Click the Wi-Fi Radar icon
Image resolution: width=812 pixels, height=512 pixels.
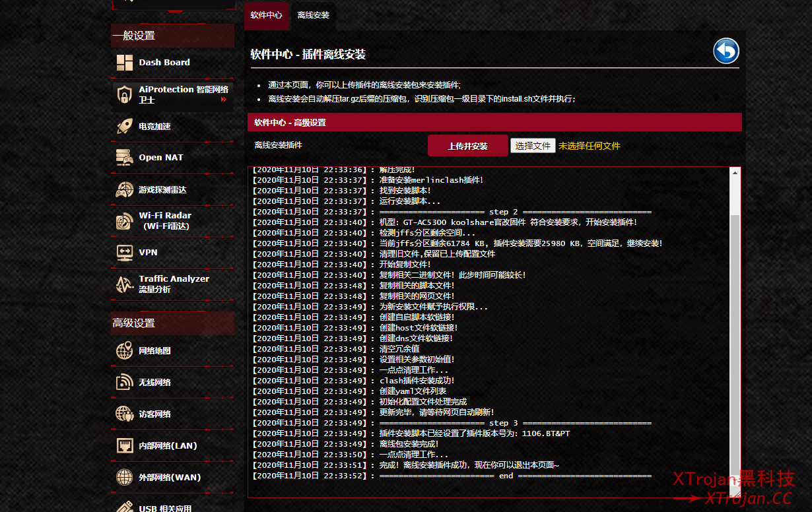[x=125, y=221]
